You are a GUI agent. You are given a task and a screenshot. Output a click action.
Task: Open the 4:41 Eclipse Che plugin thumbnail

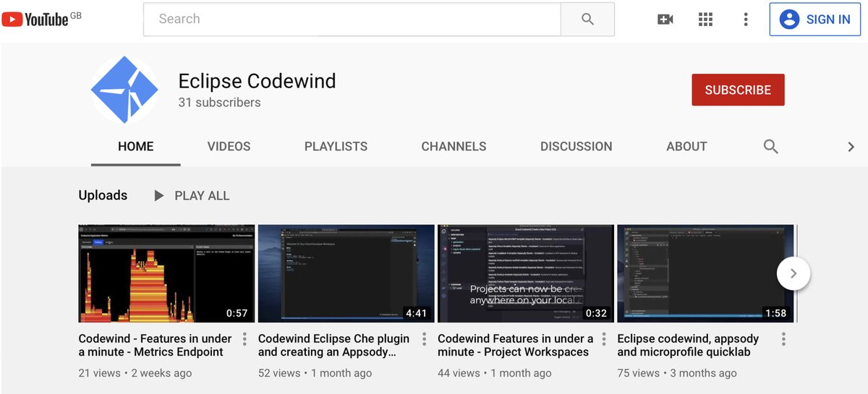click(x=346, y=273)
